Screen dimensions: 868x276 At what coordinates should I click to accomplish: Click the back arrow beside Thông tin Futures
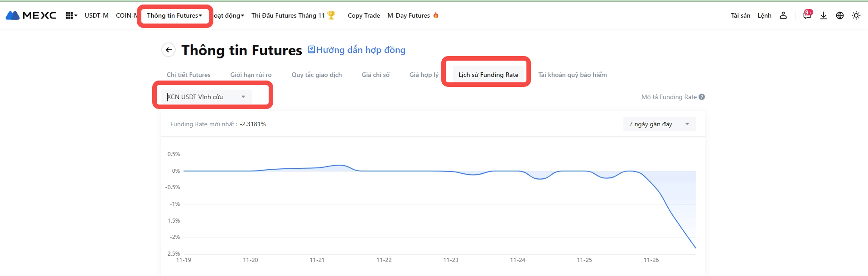(169, 50)
